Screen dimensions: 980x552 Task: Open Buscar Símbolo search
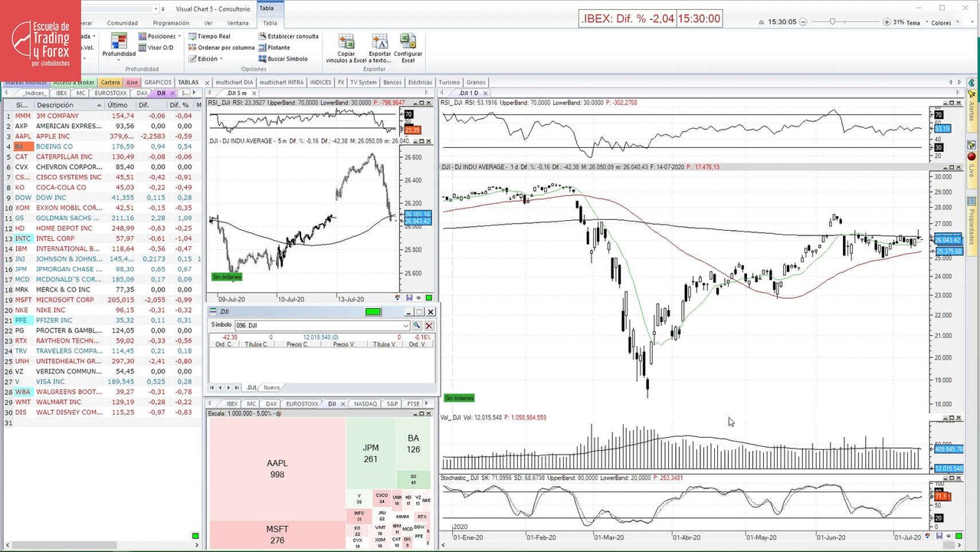point(283,59)
